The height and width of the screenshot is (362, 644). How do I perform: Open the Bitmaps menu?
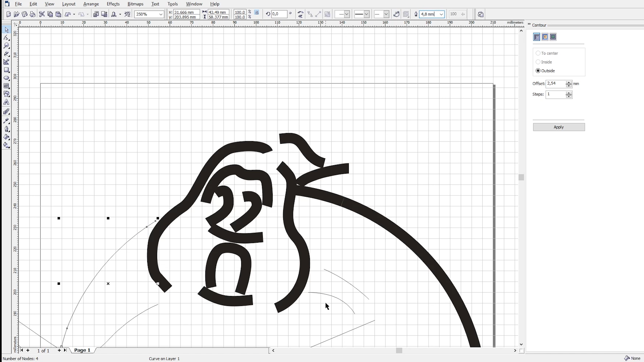[x=135, y=4]
